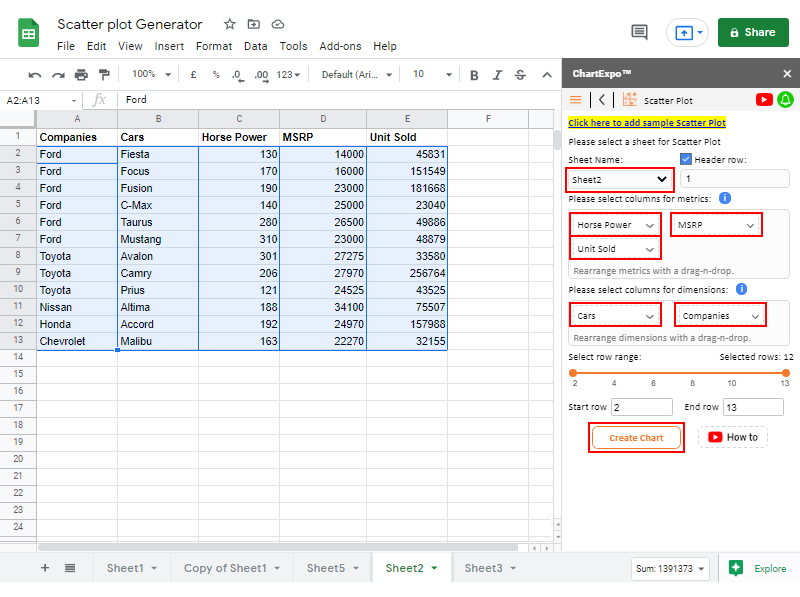This screenshot has width=800, height=597.
Task: Activate the paint format tool
Action: coord(104,75)
